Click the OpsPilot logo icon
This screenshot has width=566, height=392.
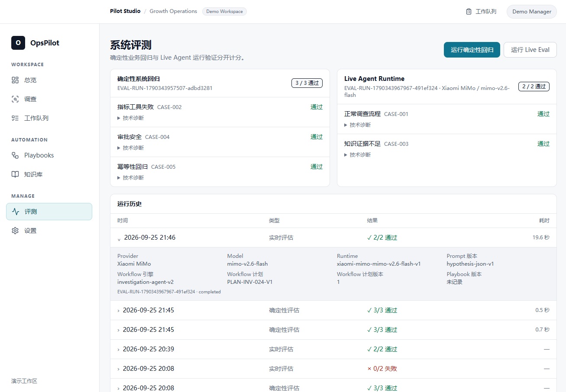[x=18, y=43]
